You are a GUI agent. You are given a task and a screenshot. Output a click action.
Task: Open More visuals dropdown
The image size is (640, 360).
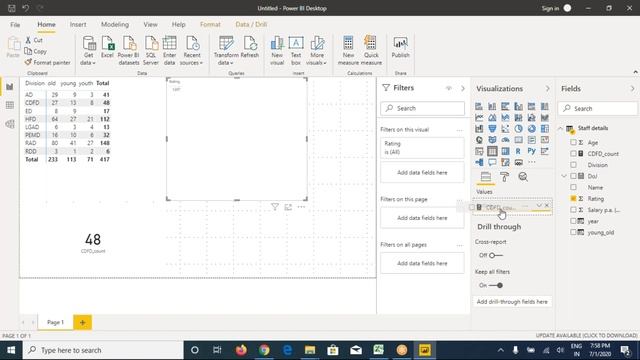pyautogui.click(x=316, y=59)
